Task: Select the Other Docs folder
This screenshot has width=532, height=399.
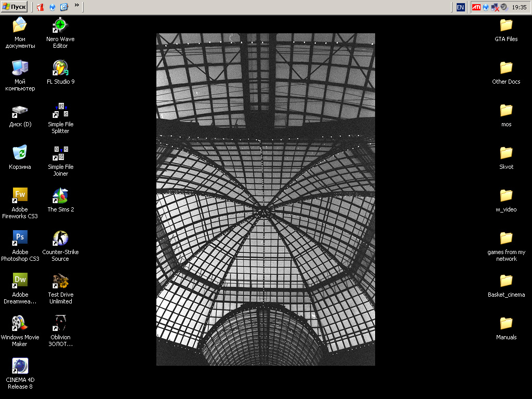Action: pos(506,73)
